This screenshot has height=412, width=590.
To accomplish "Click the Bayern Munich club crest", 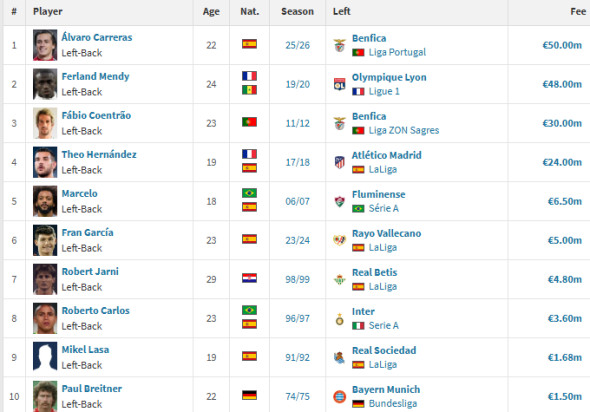I will click(339, 397).
